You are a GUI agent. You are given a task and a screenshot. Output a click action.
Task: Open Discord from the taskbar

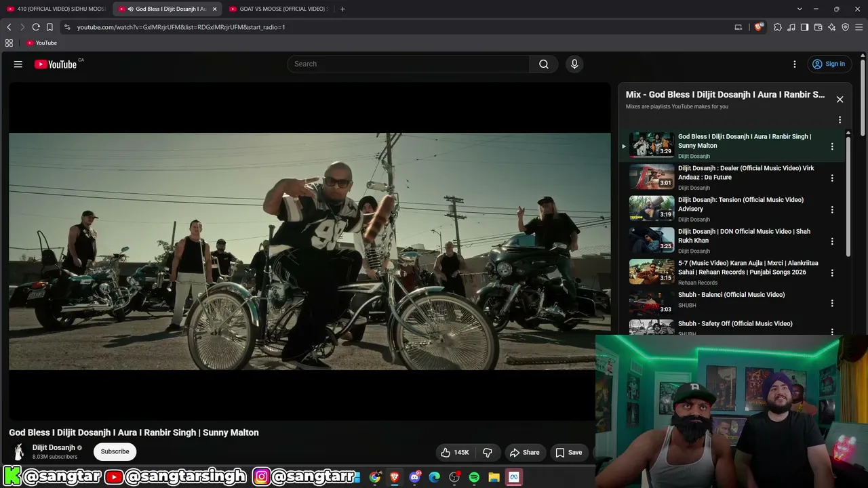point(415,477)
